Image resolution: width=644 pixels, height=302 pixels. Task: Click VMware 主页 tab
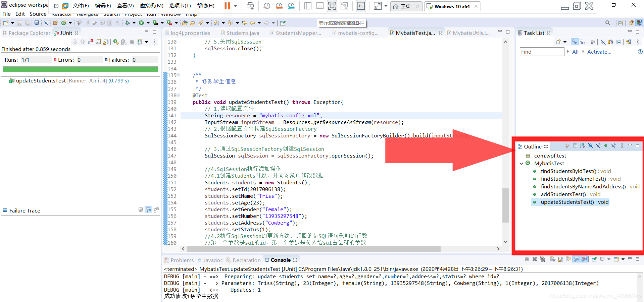[x=406, y=6]
